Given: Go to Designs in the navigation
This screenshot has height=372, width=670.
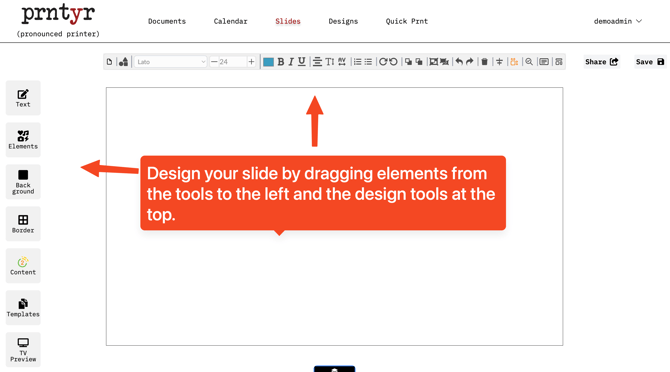Looking at the screenshot, I should pyautogui.click(x=343, y=21).
